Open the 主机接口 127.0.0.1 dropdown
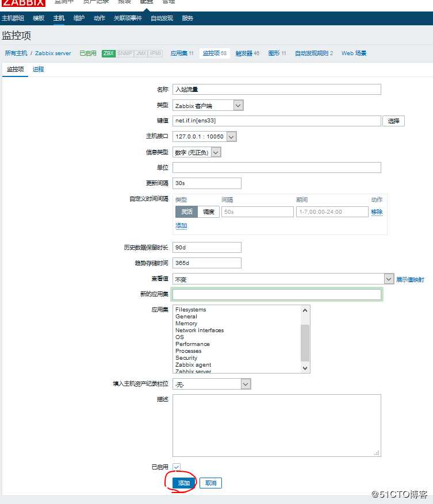 [205, 137]
